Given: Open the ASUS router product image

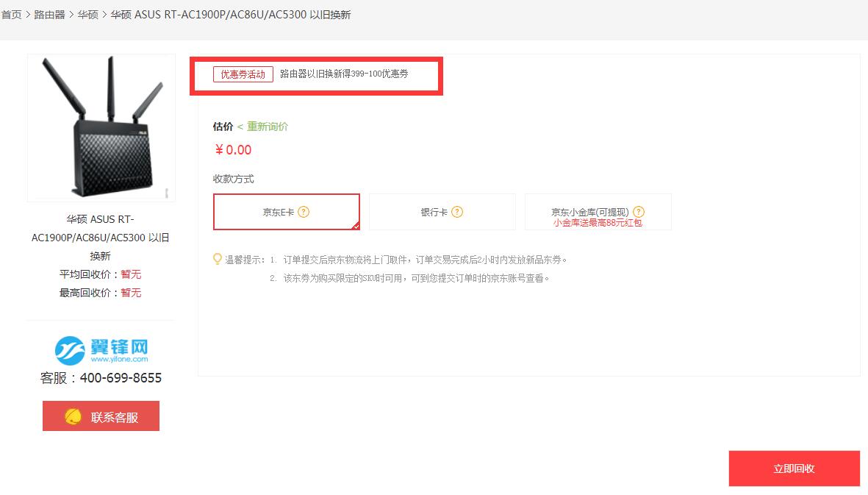Looking at the screenshot, I should point(101,127).
